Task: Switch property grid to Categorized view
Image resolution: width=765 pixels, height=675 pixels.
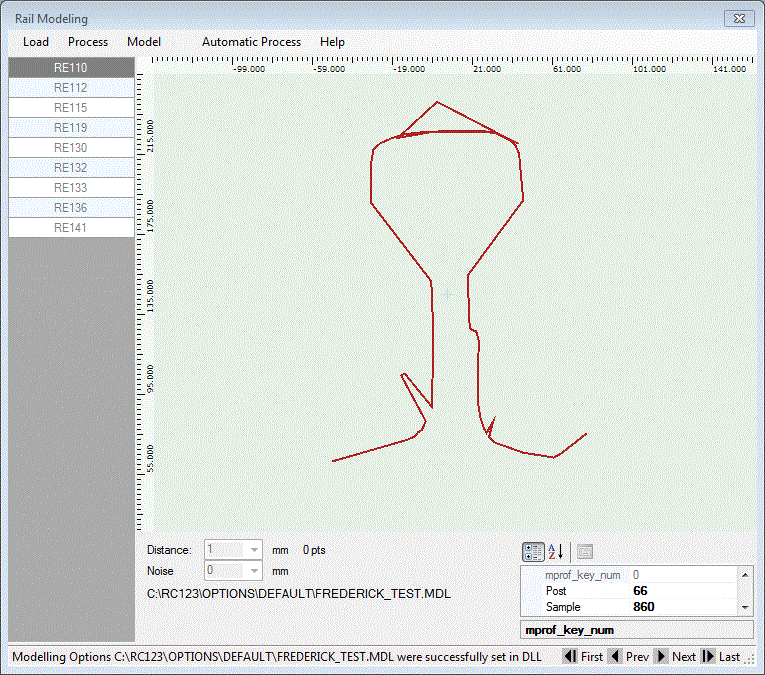Action: 533,551
